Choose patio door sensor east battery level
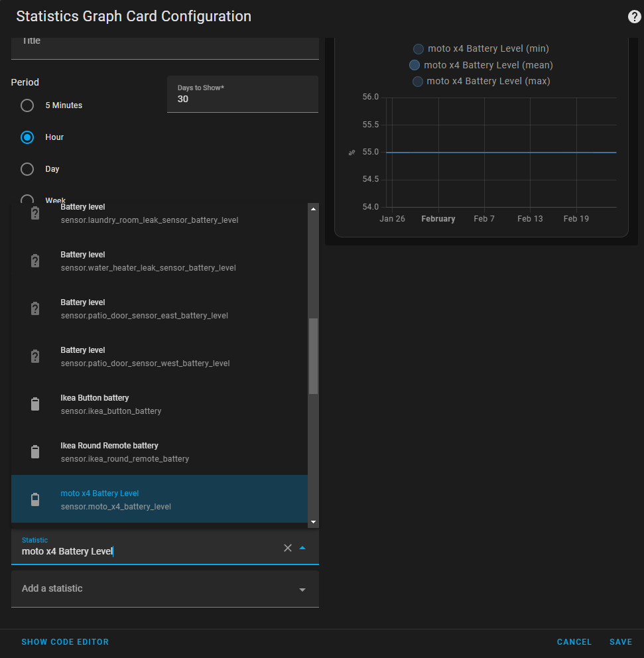The height and width of the screenshot is (658, 644). [159, 309]
